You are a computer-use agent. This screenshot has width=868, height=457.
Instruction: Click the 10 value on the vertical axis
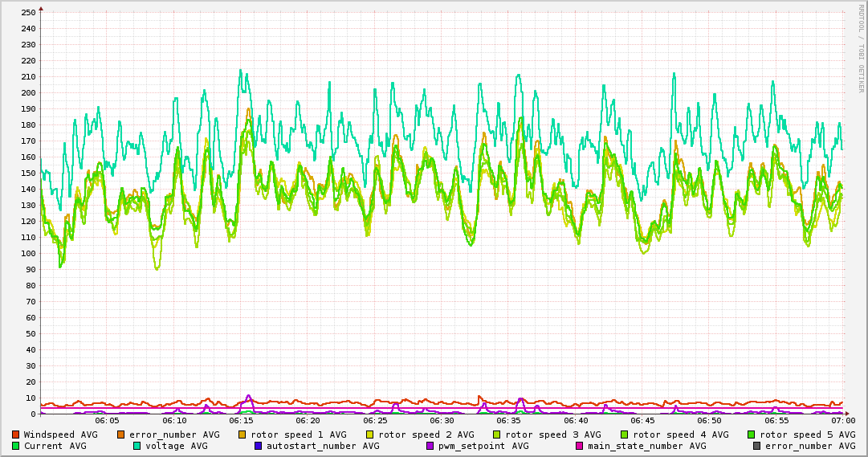[31, 398]
